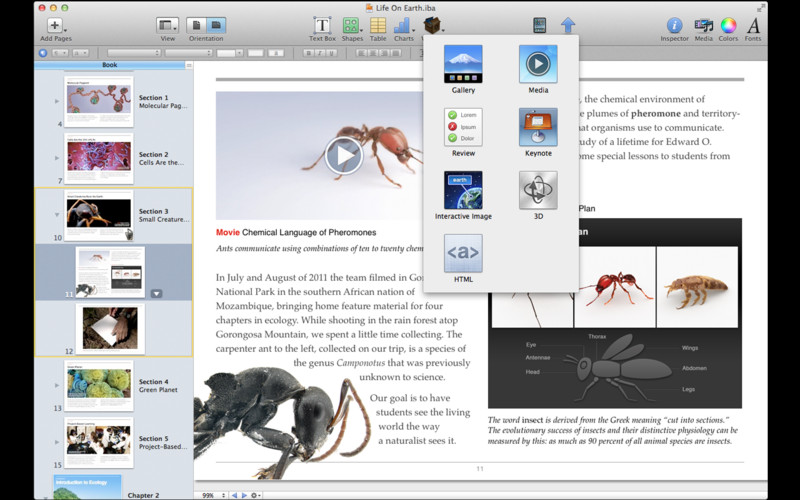Viewport: 800px width, 500px height.
Task: Open the Fonts panel
Action: [x=753, y=26]
